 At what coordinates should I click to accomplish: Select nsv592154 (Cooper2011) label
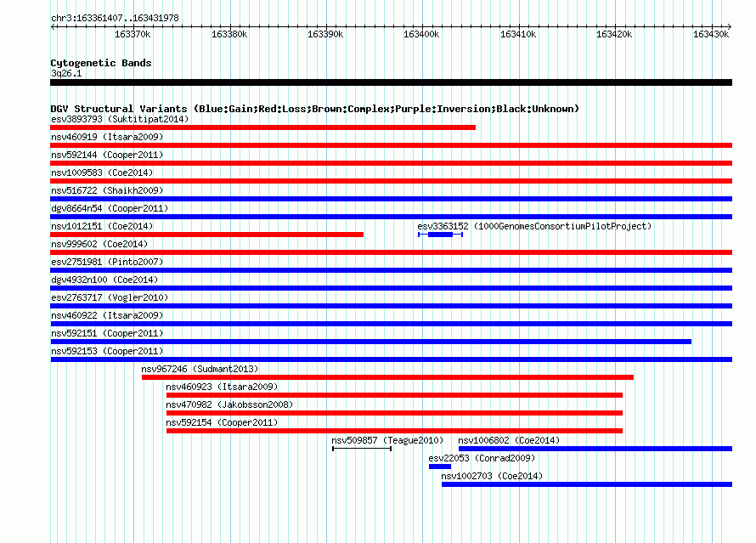[x=222, y=422]
